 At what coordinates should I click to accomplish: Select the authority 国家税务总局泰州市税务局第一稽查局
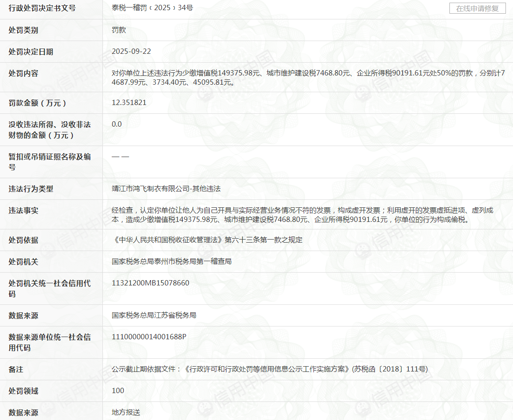(x=172, y=262)
